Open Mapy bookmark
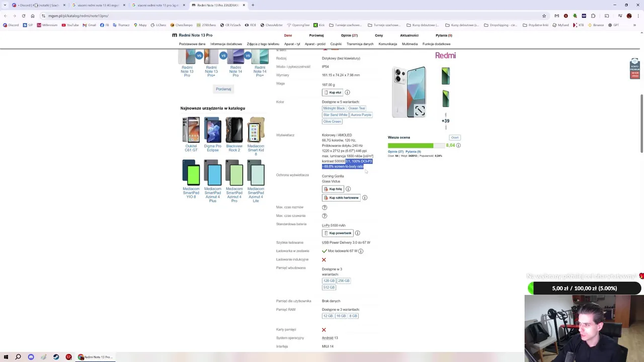644x362 pixels. [x=140, y=25]
